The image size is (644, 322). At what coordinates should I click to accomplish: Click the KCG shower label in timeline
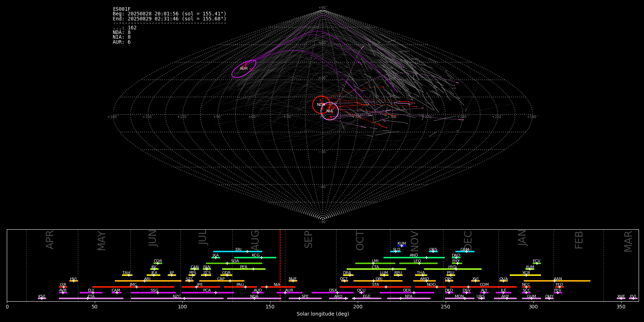256,255
